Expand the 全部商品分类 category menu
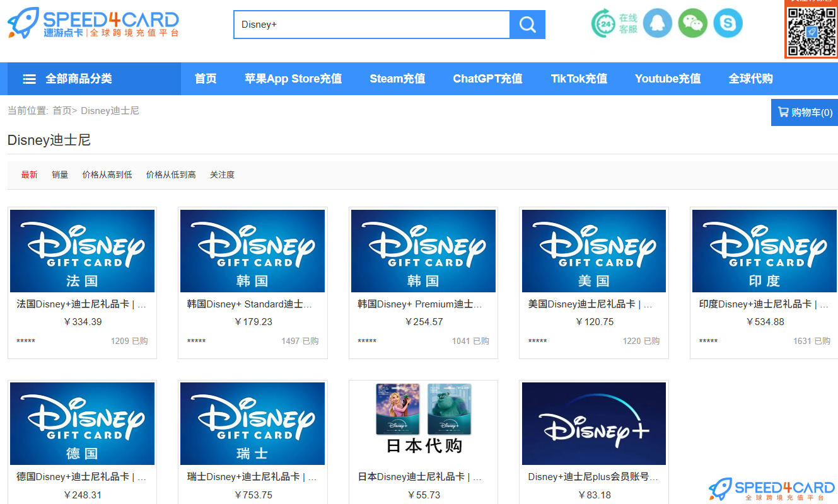 pos(94,79)
